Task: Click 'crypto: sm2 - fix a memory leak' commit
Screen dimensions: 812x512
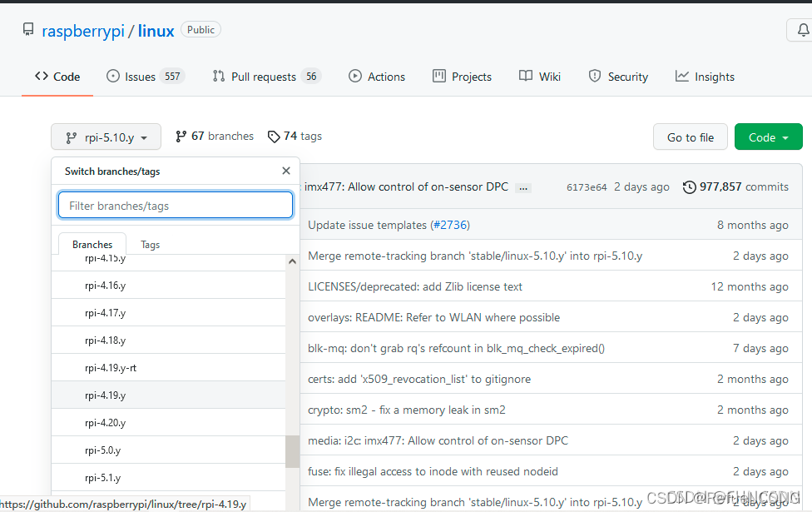Action: (407, 410)
